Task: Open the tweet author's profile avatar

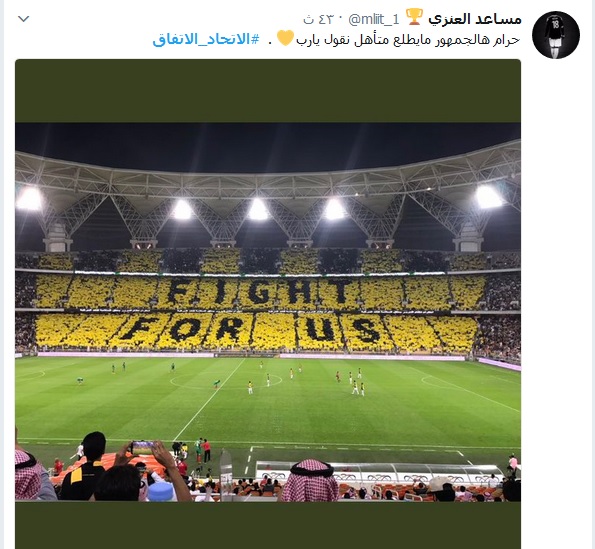Action: (556, 35)
